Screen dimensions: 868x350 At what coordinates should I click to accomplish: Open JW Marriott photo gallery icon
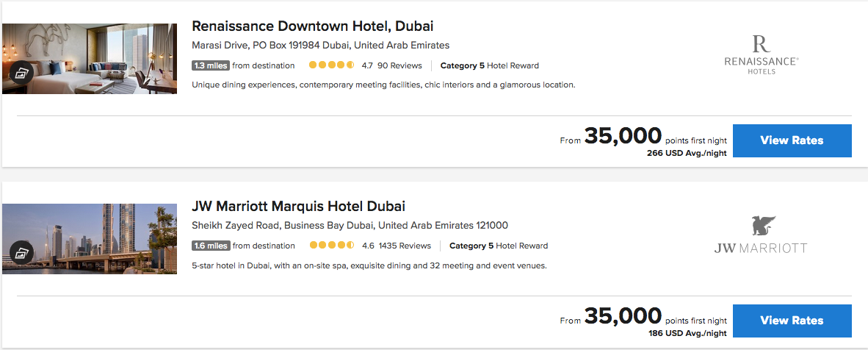(x=20, y=252)
